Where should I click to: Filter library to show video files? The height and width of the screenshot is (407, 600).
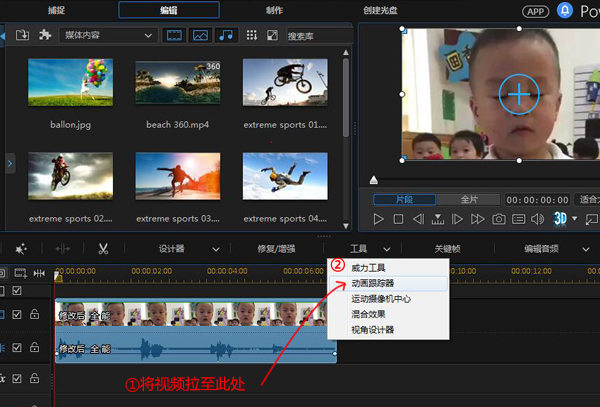174,36
